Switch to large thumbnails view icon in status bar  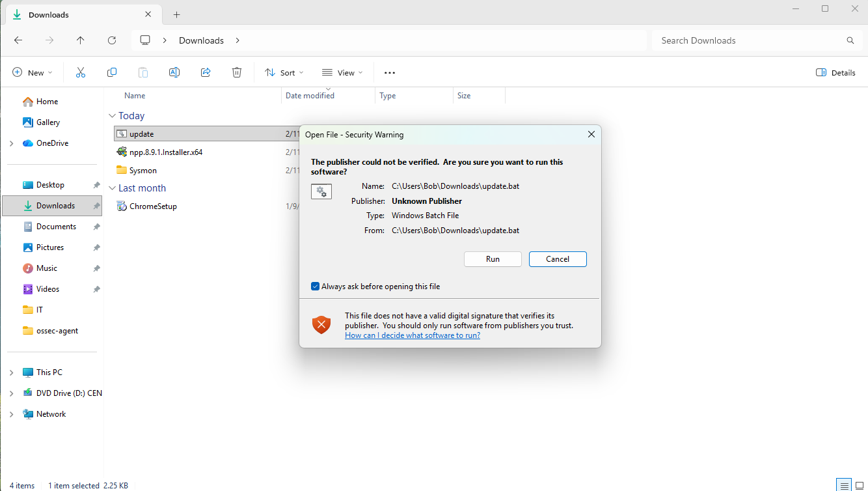(x=859, y=485)
